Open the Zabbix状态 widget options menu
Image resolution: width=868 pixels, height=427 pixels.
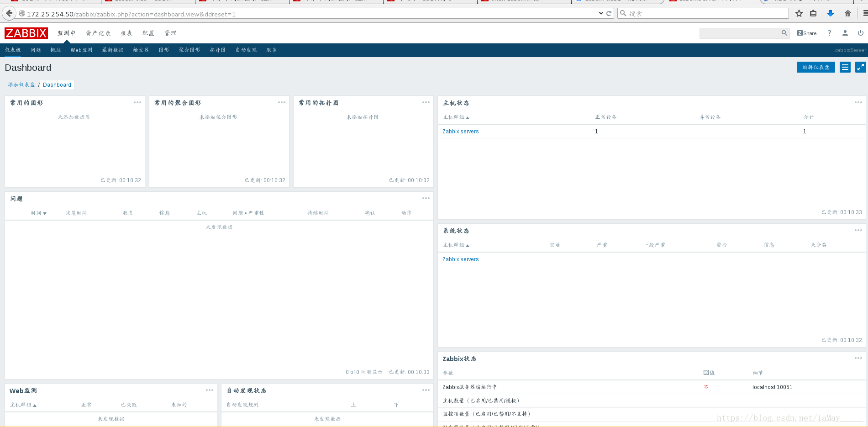point(858,358)
